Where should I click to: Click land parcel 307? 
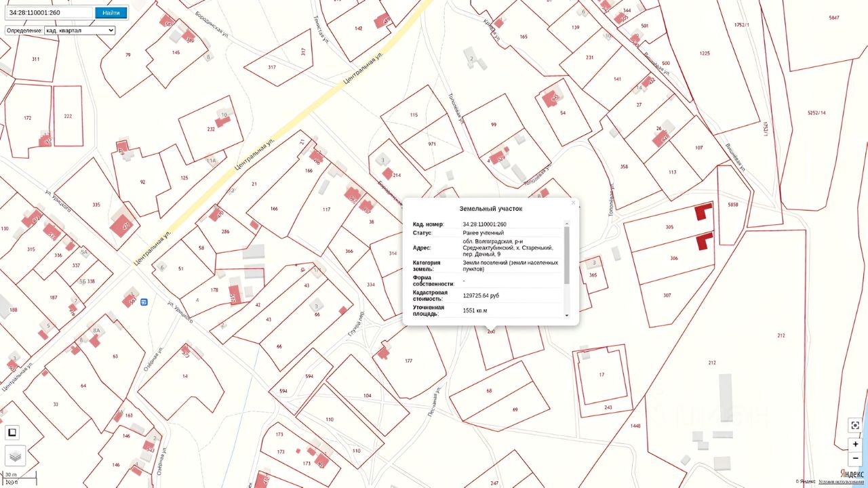(x=667, y=296)
